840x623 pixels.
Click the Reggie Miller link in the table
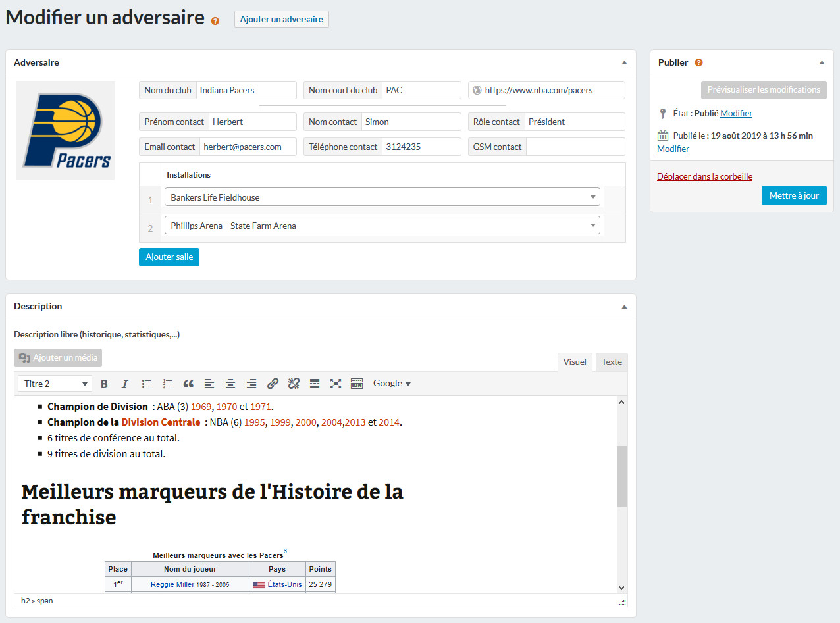(x=172, y=584)
